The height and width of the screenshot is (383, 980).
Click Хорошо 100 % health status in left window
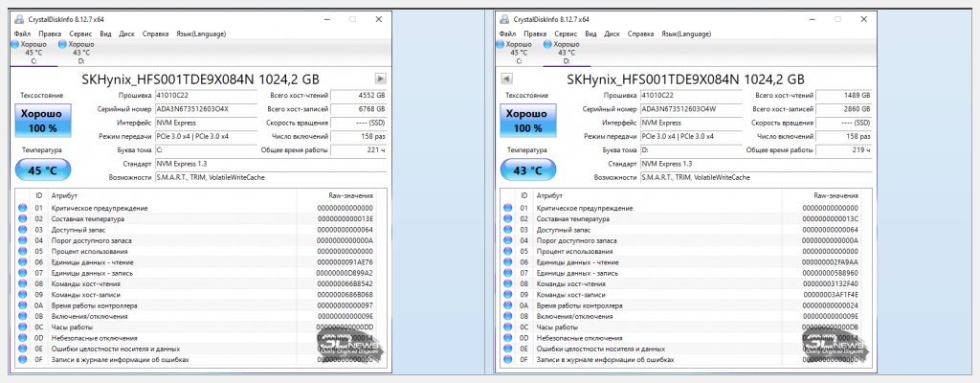[42, 121]
